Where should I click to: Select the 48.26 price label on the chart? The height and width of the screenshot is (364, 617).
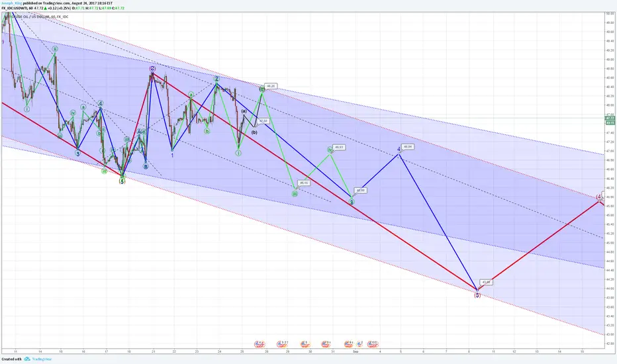pos(270,86)
